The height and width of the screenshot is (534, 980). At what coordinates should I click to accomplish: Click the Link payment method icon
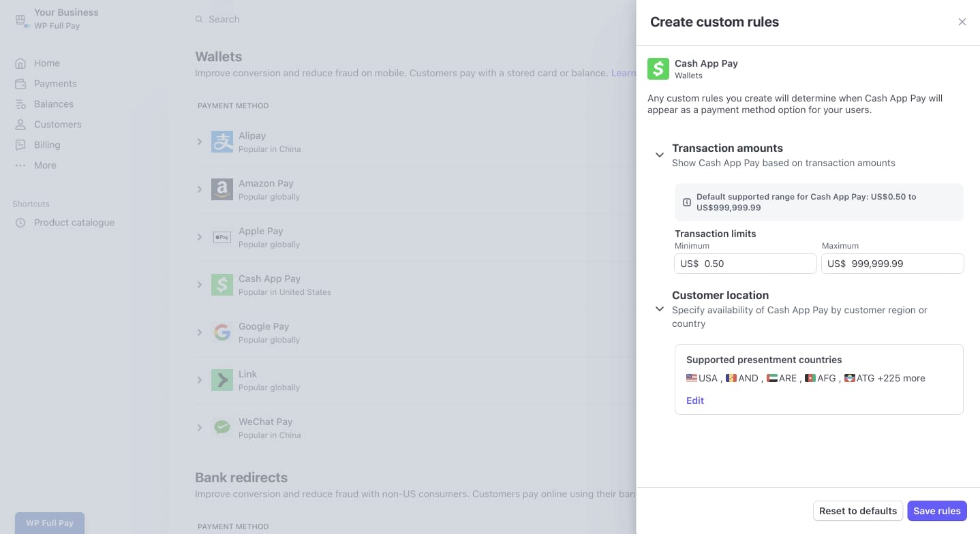coord(222,380)
